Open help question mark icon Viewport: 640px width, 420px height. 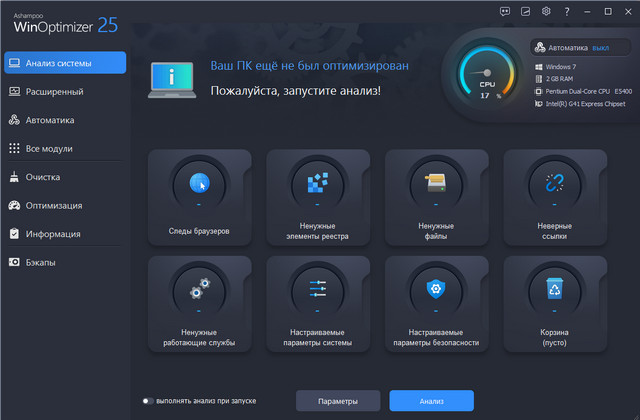[x=567, y=12]
